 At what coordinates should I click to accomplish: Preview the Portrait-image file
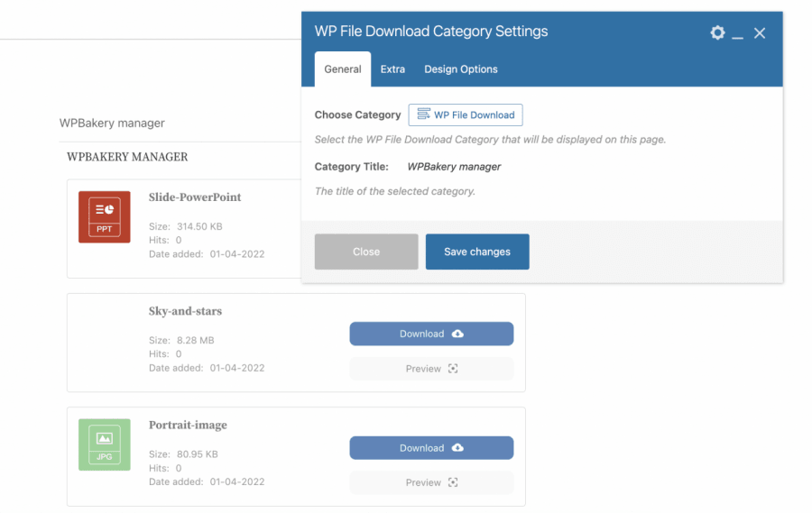431,482
